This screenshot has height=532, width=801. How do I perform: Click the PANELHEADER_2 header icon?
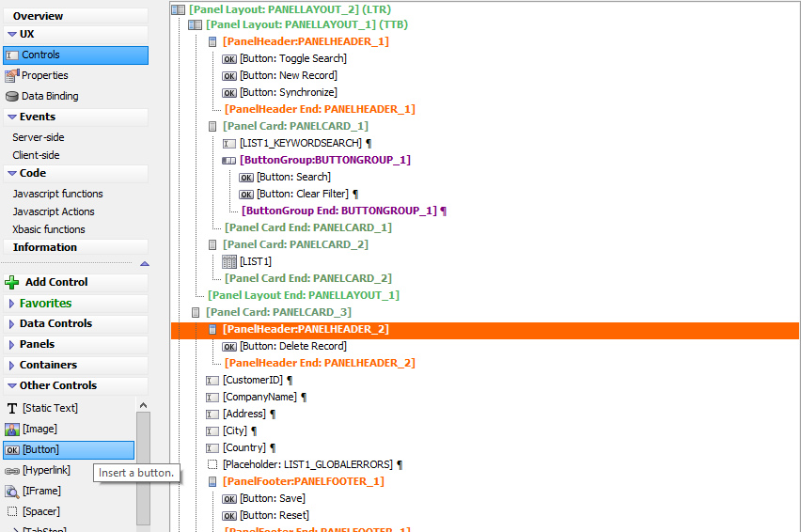[x=212, y=330]
